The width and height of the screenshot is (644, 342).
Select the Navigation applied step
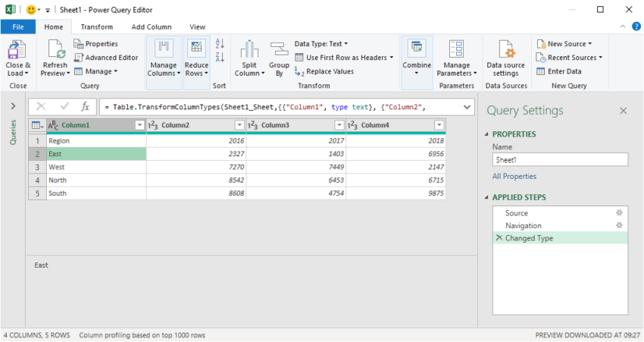tap(523, 225)
